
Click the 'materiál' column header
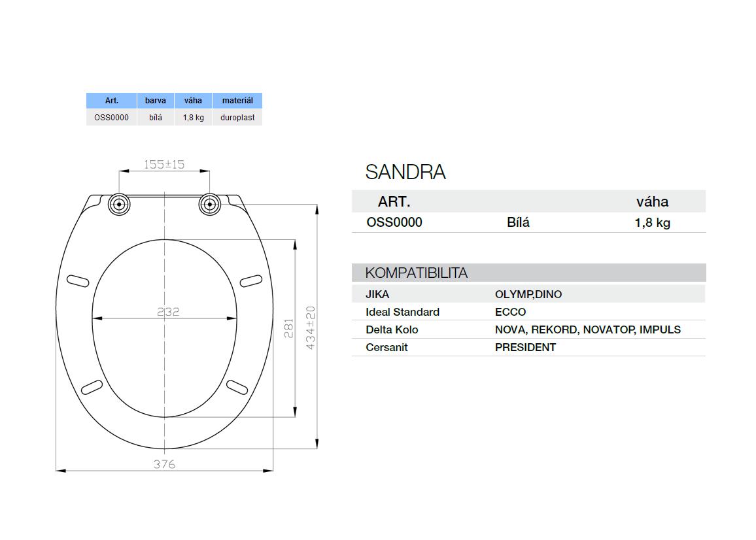(x=237, y=100)
